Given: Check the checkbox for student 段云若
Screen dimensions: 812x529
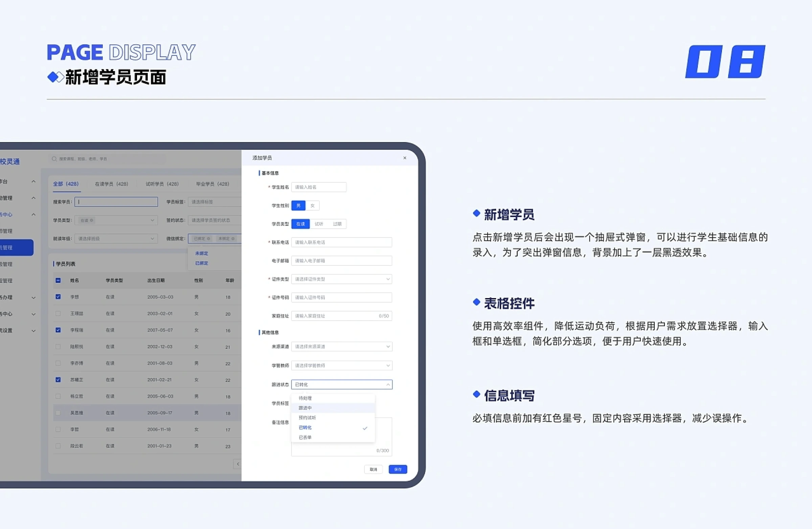Looking at the screenshot, I should pos(58,446).
